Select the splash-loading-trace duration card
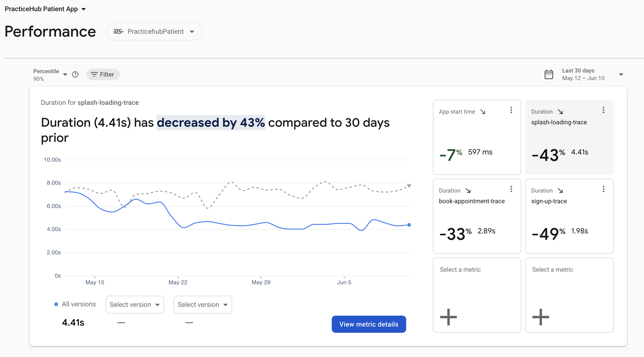This screenshot has width=644, height=357. [569, 137]
